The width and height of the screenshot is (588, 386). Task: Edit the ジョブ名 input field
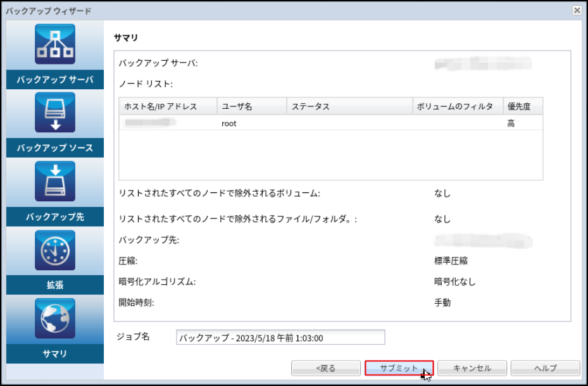click(x=280, y=337)
